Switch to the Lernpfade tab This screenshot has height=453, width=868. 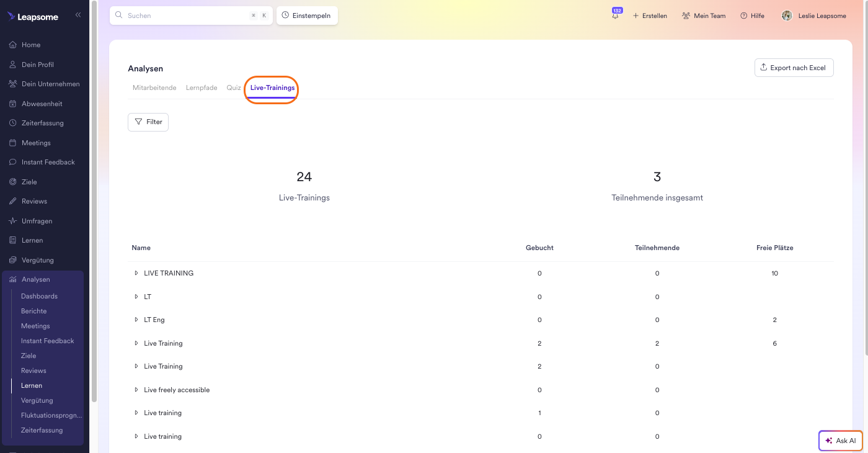pyautogui.click(x=201, y=87)
